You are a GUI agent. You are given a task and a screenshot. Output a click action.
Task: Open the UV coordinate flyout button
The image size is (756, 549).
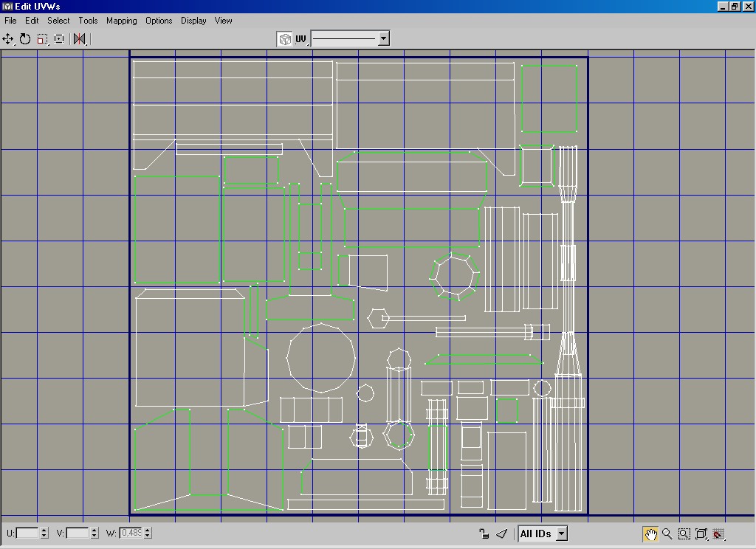[301, 39]
